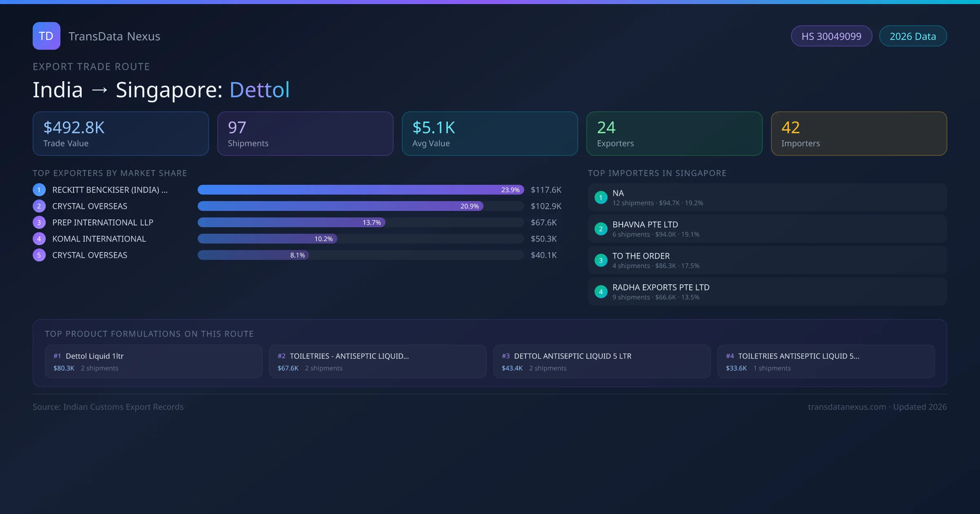Select the HS 30049099 tag
This screenshot has height=514, width=980.
click(831, 36)
